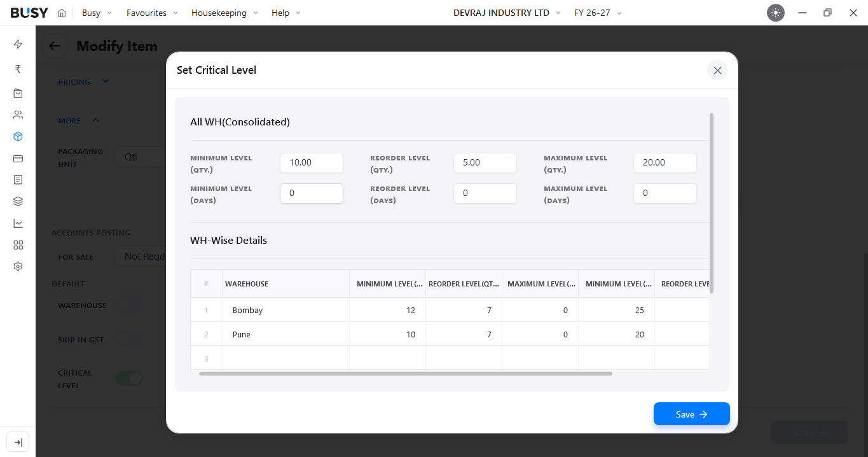868x457 pixels.
Task: Open the shopping bag sidebar icon
Action: [18, 93]
